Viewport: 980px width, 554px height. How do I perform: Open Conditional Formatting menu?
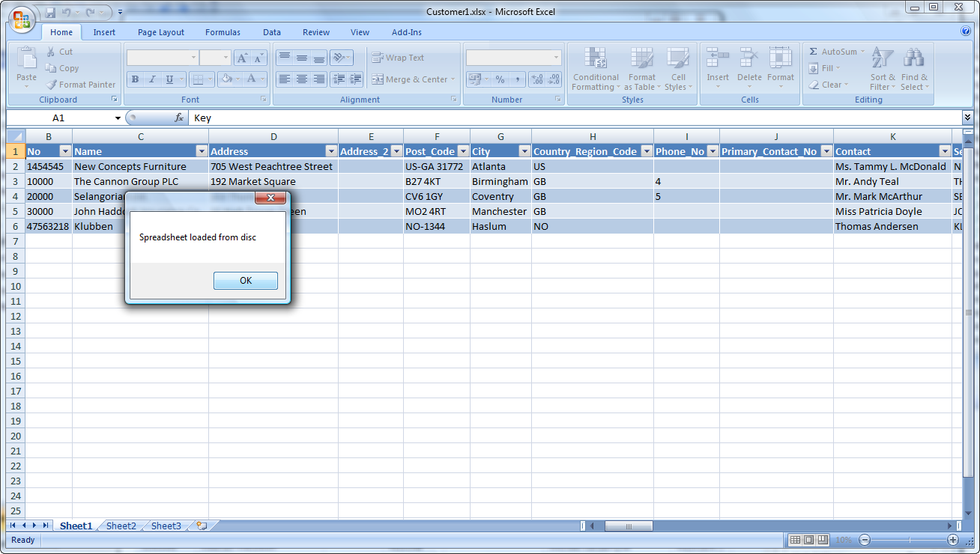[x=596, y=69]
